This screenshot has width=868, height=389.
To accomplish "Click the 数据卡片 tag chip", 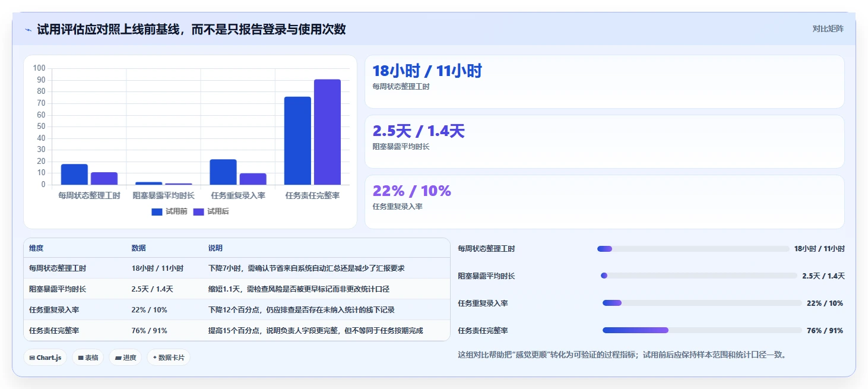I will tap(169, 358).
